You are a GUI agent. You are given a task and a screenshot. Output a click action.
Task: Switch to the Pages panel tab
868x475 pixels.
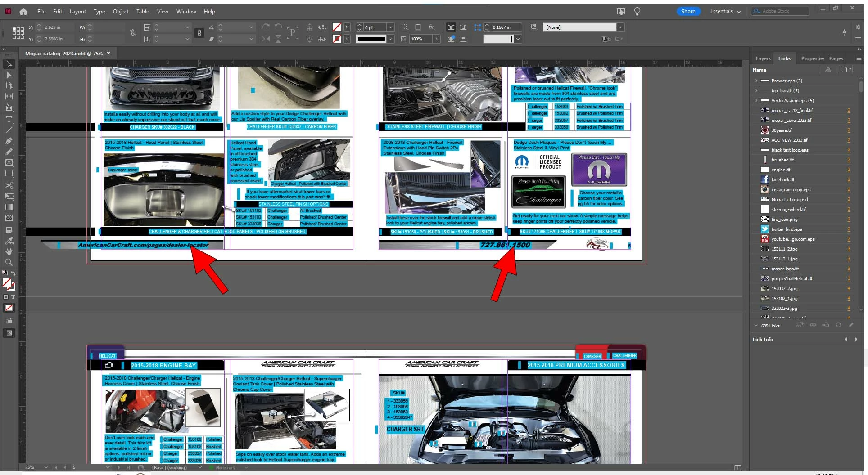(x=836, y=58)
